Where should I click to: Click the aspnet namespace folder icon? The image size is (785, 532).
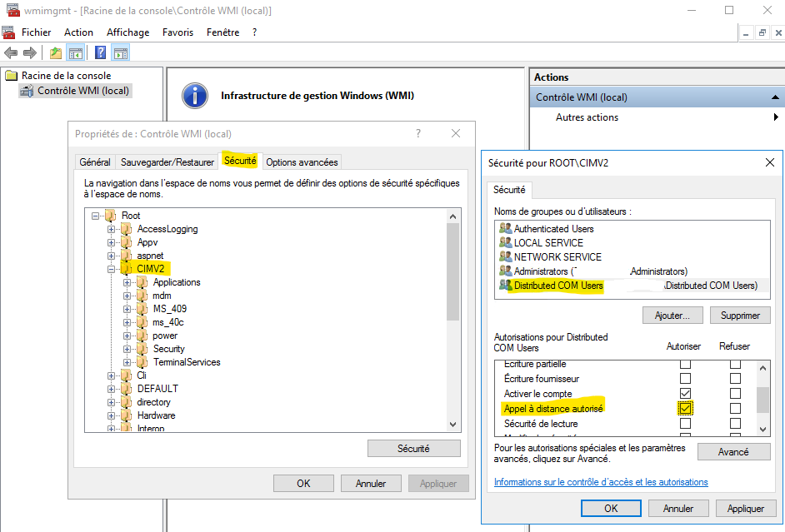click(127, 256)
